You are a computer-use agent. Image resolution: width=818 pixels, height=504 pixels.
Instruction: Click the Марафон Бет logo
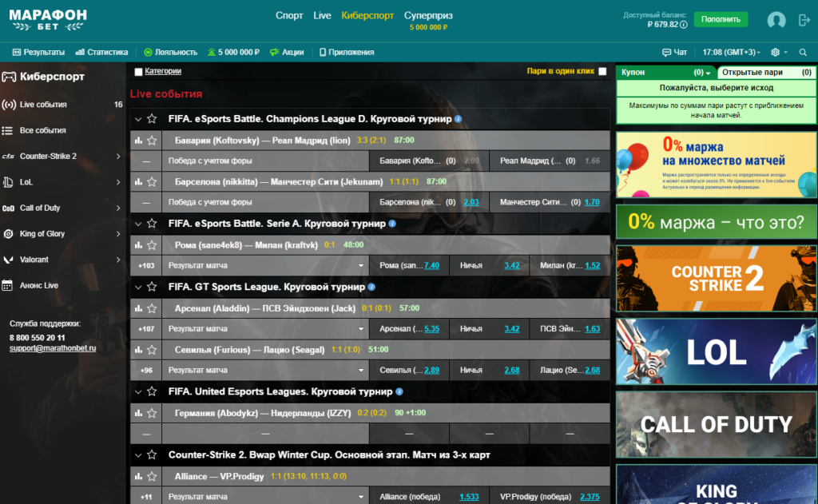(48, 20)
